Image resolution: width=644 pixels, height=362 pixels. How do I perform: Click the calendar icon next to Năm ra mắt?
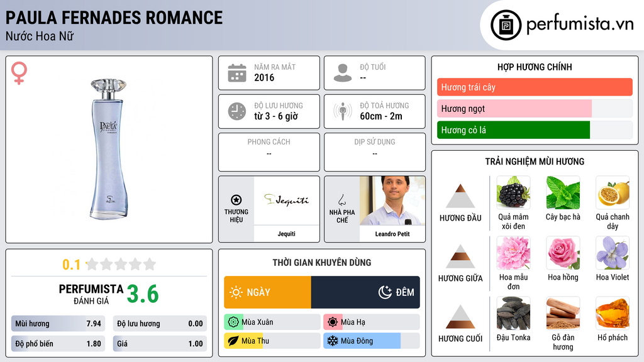click(237, 73)
